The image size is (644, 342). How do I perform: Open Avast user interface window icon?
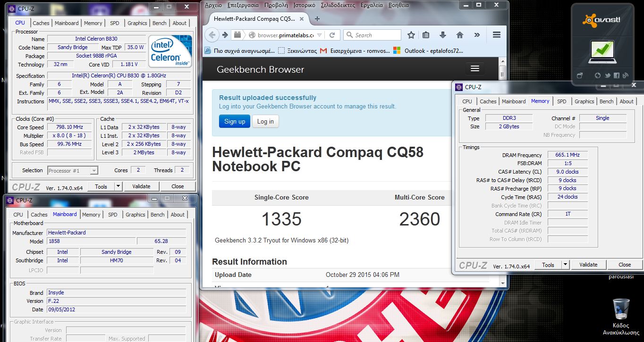coord(580,75)
